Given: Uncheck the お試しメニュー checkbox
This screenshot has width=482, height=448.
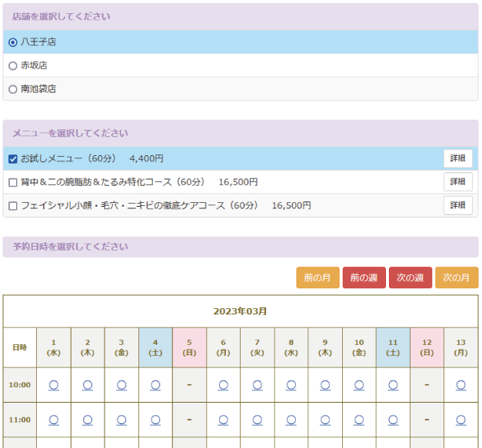Looking at the screenshot, I should pos(12,159).
